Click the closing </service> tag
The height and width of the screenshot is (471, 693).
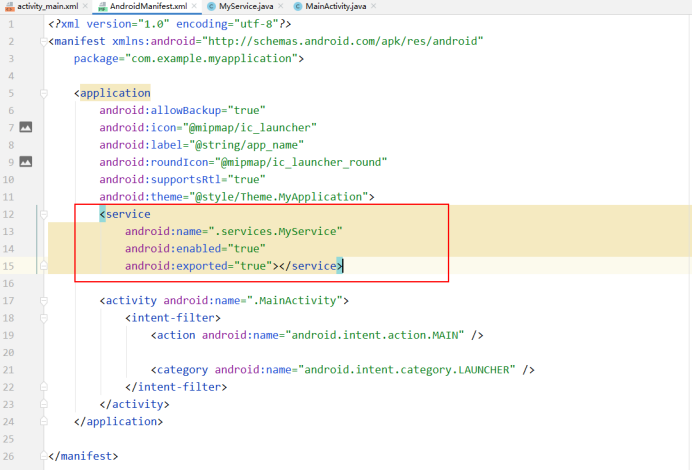(x=311, y=266)
